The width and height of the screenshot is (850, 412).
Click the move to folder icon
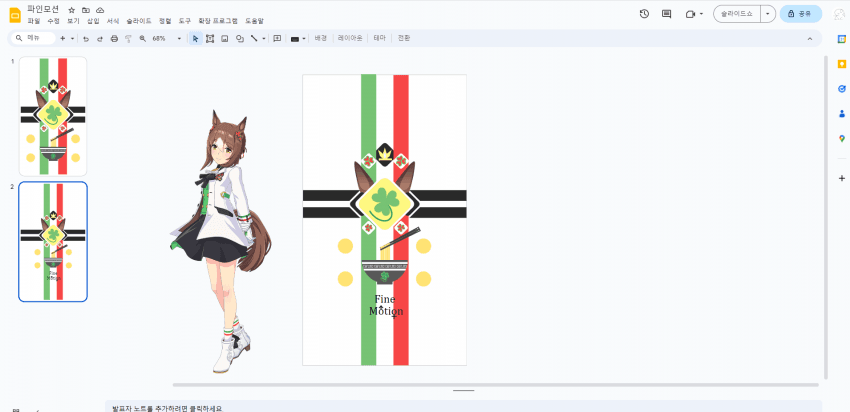click(86, 10)
